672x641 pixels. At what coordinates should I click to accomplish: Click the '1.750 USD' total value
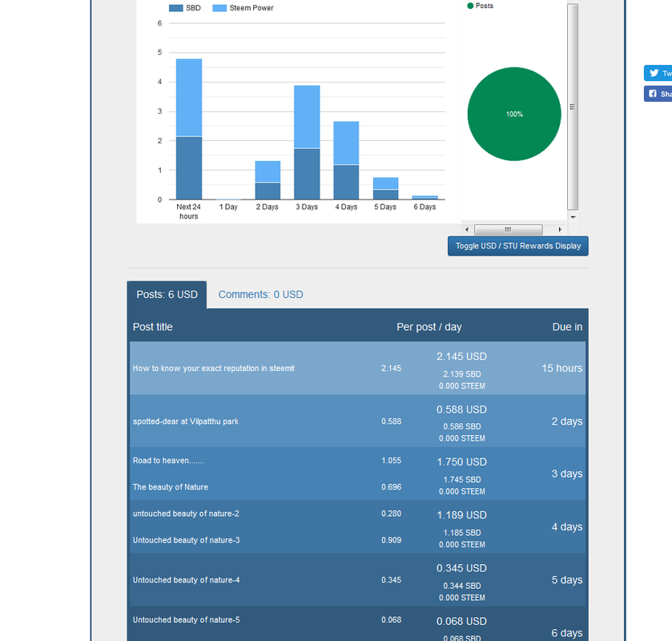(461, 462)
